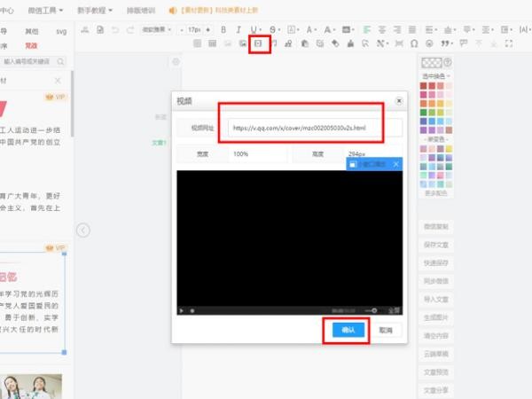Open the 新手教程 menu
532x399 pixels.
(x=95, y=11)
